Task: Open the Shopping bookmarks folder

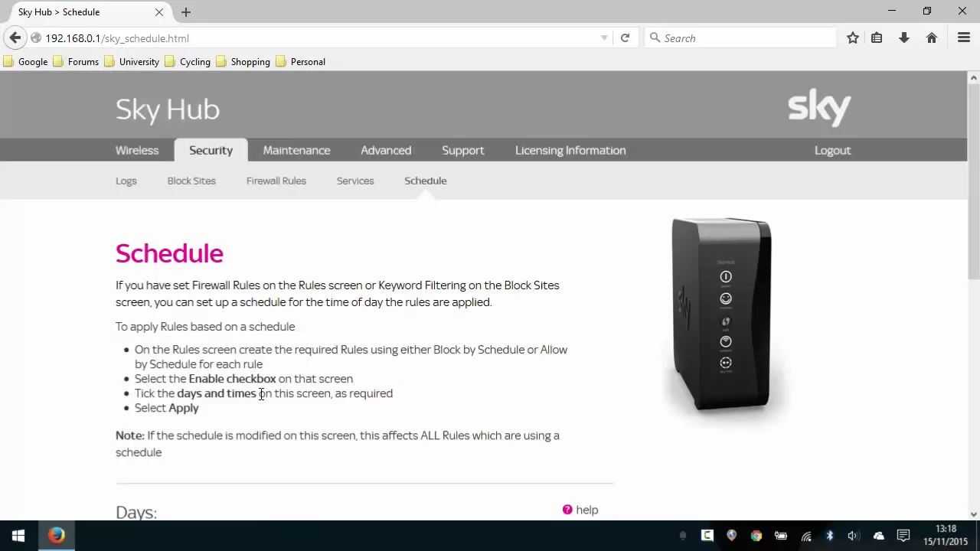Action: [243, 61]
